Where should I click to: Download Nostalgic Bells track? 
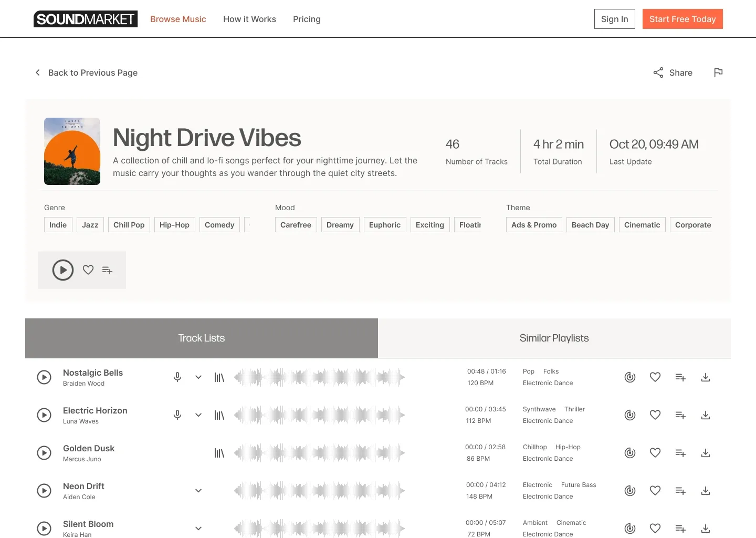pos(706,377)
